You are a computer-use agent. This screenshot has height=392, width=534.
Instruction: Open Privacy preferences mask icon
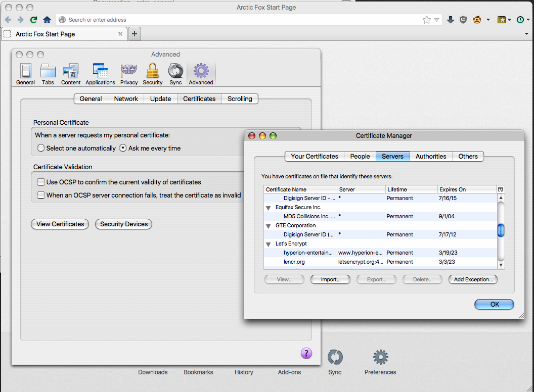click(129, 74)
